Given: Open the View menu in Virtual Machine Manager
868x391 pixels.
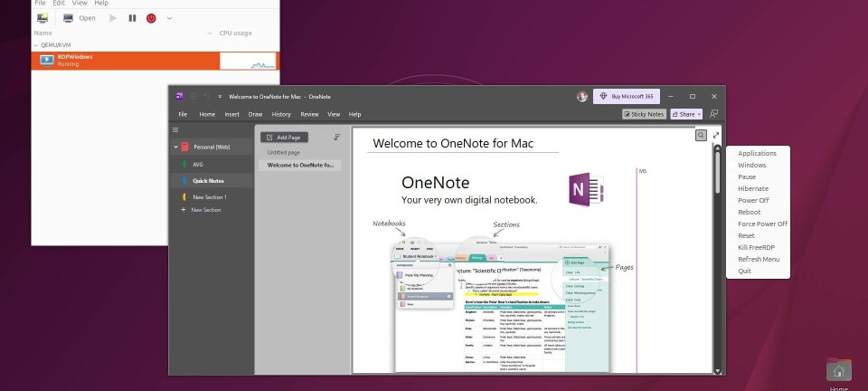Looking at the screenshot, I should pos(80,3).
